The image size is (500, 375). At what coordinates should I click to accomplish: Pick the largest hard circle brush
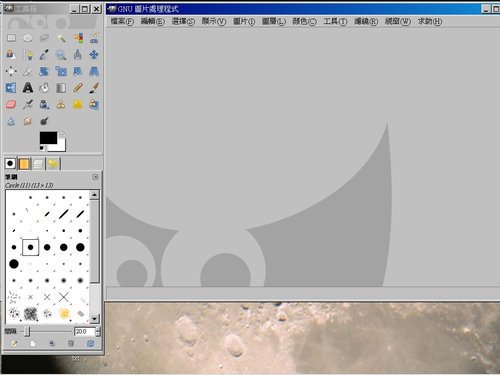pyautogui.click(x=14, y=264)
